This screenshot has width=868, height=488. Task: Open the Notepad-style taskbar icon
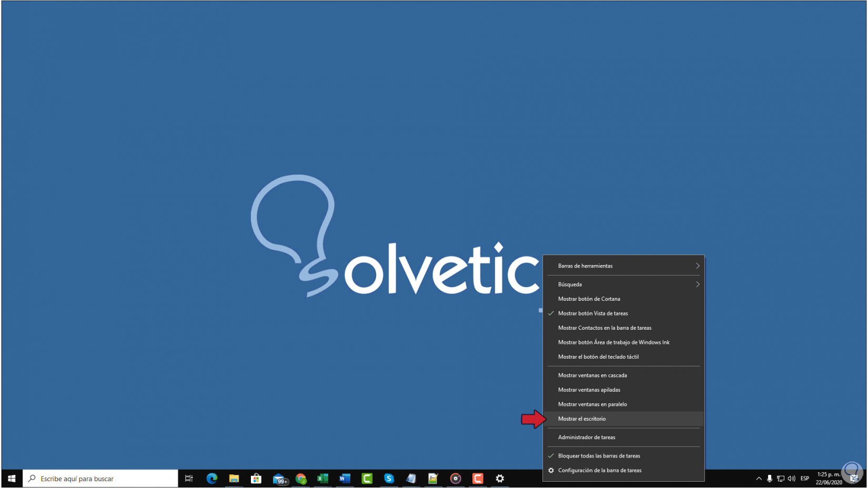pyautogui.click(x=411, y=479)
